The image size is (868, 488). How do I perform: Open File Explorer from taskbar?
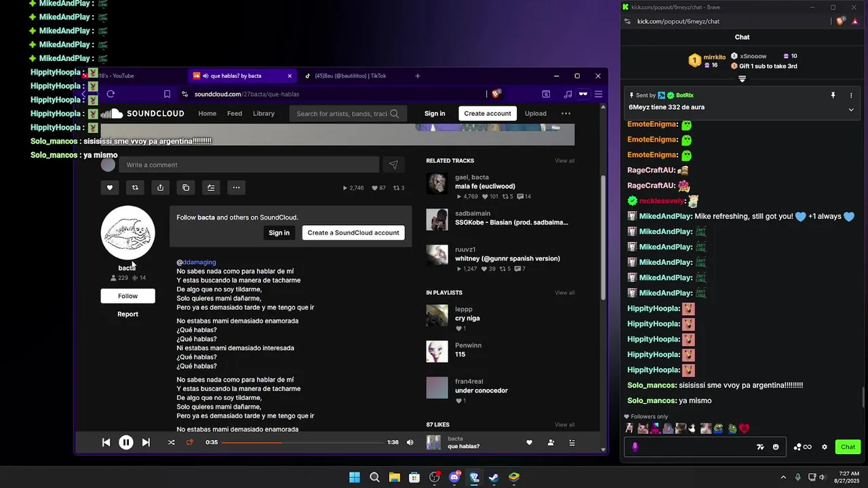pyautogui.click(x=395, y=477)
